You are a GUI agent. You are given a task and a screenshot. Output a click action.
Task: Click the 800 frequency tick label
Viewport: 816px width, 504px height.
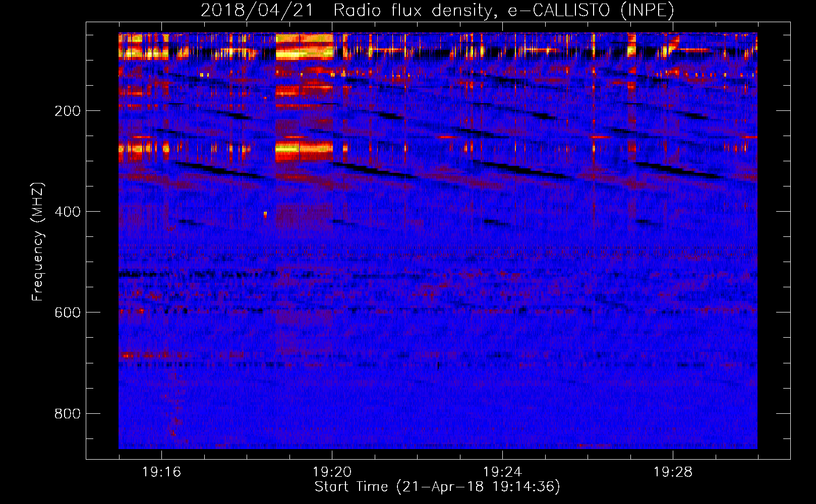(68, 414)
